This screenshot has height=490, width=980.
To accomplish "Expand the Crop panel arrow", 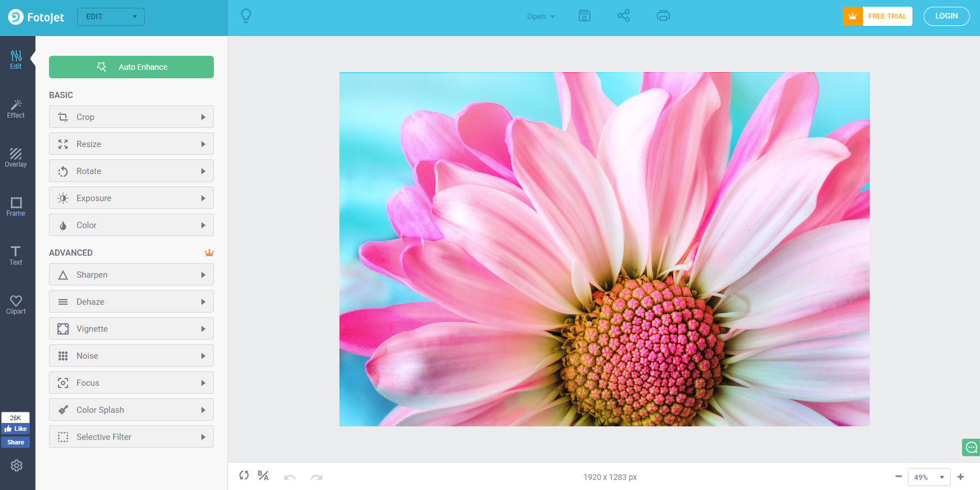I will (203, 117).
